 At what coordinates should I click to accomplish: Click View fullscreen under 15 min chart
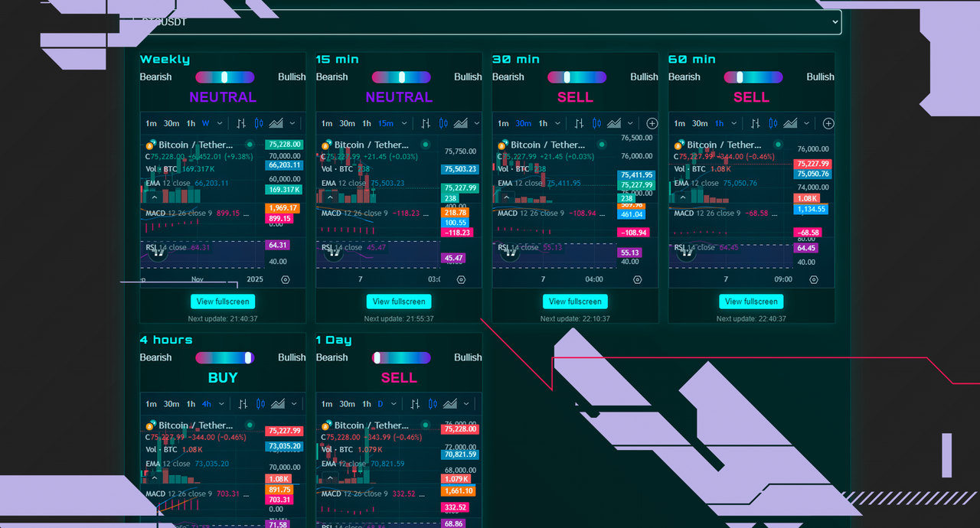[399, 301]
